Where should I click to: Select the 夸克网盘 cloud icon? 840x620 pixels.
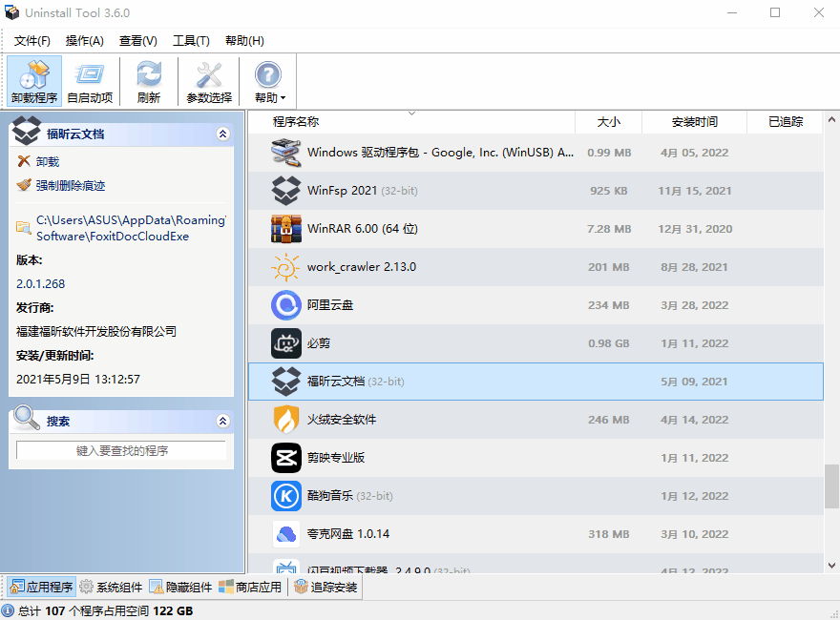tap(285, 534)
